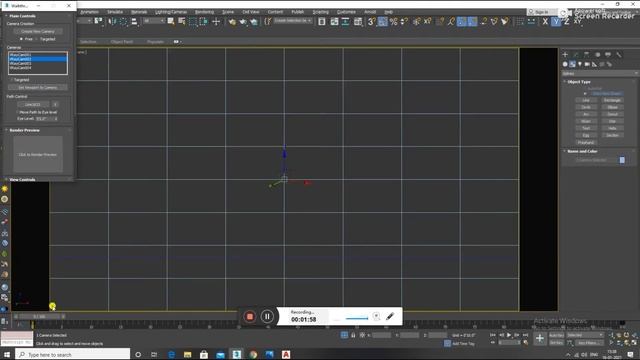Select the Select and Move tool
640x360 pixels.
216,21
